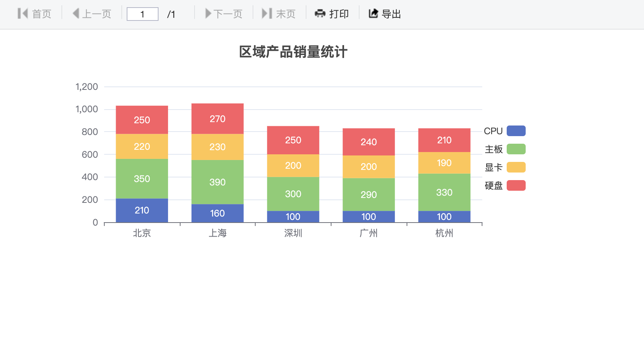Click the previous page arrow icon
The height and width of the screenshot is (364, 644).
76,14
